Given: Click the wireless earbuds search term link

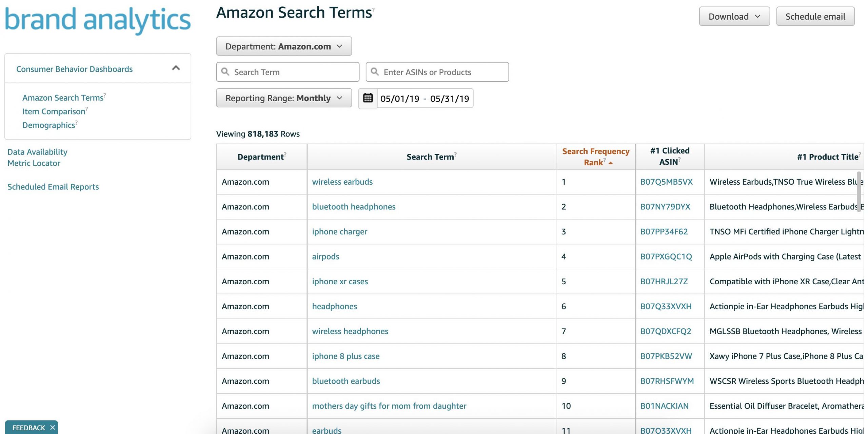Looking at the screenshot, I should (342, 181).
